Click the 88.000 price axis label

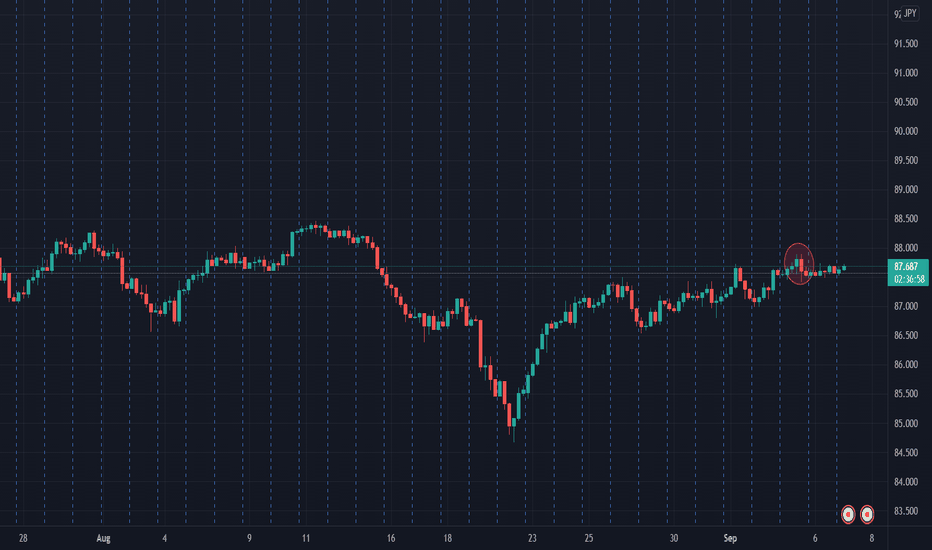(x=906, y=248)
